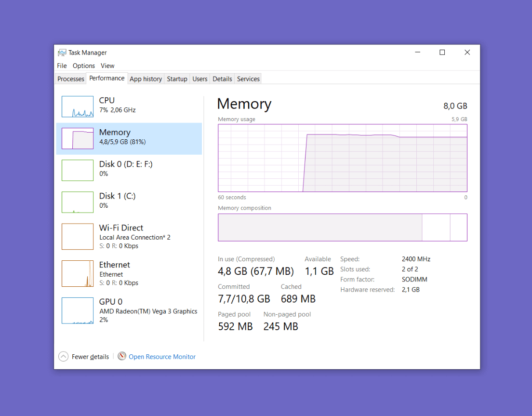The image size is (532, 416).
Task: Click the '8,0 GB' total memory value
Action: (455, 106)
